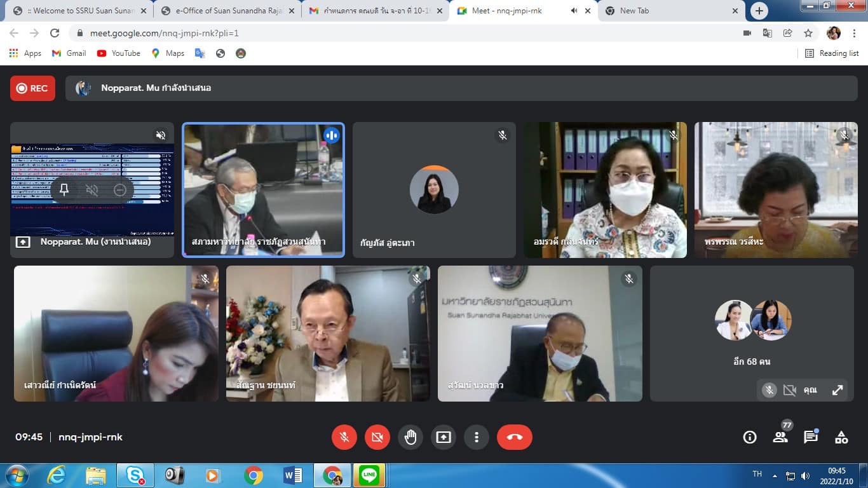Open the Gmail bookmark
This screenshot has width=868, height=488.
pyautogui.click(x=69, y=53)
